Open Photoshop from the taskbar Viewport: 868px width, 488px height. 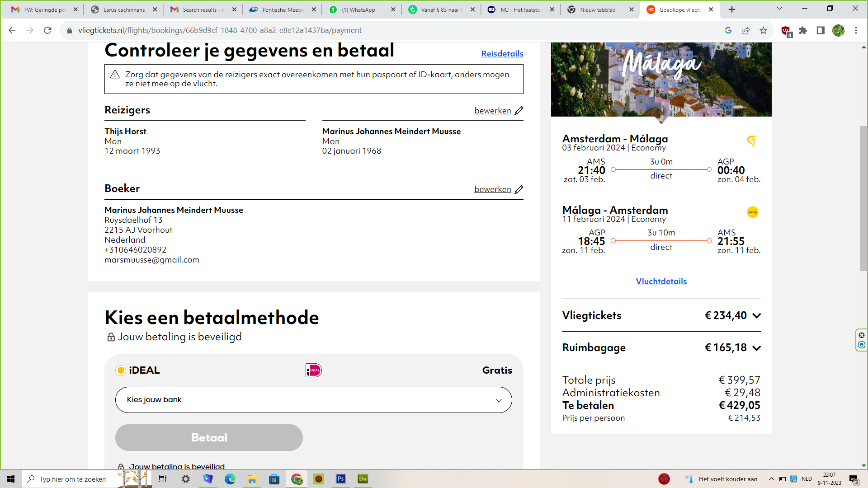tap(341, 479)
